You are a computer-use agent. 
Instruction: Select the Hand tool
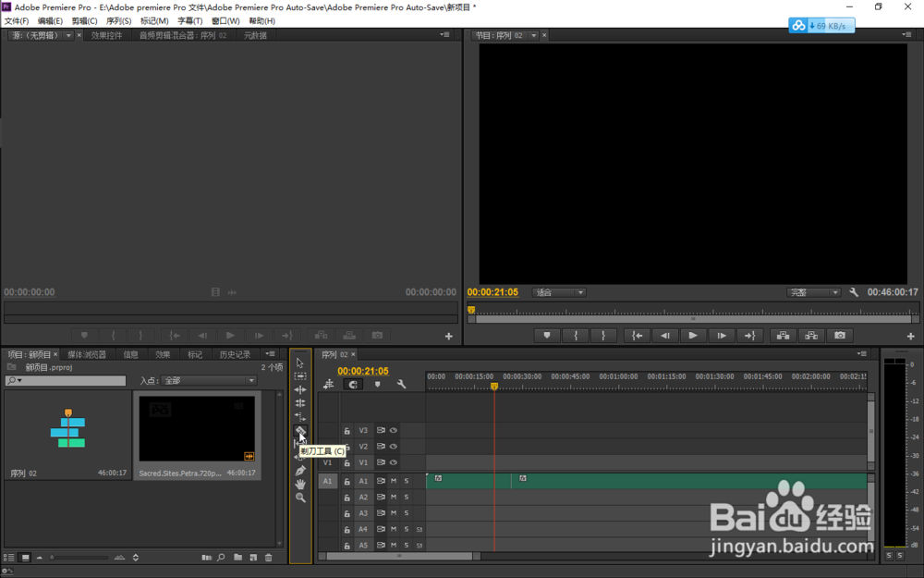point(300,485)
